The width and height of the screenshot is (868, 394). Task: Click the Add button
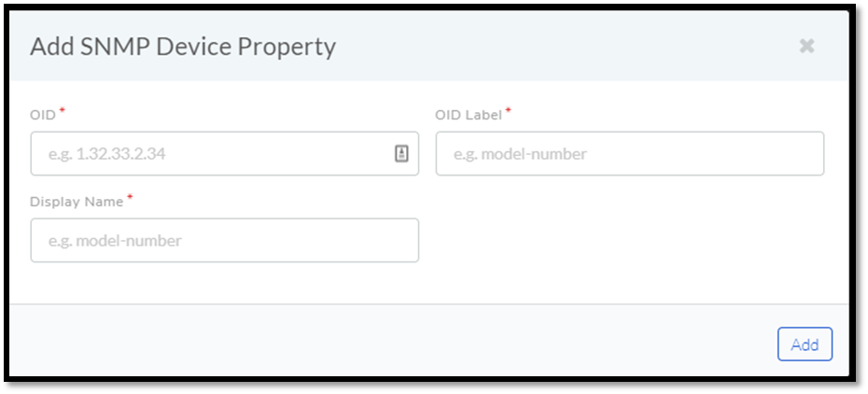point(805,345)
